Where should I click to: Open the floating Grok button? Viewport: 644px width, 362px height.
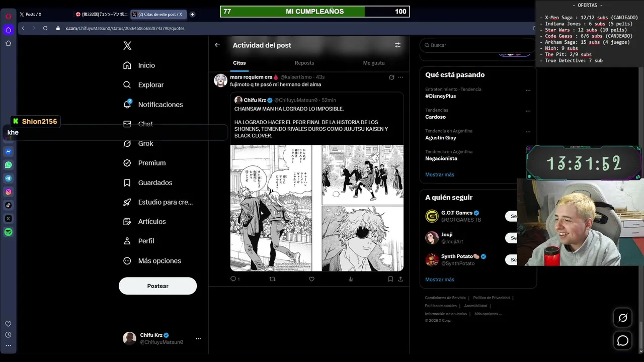pos(623,318)
